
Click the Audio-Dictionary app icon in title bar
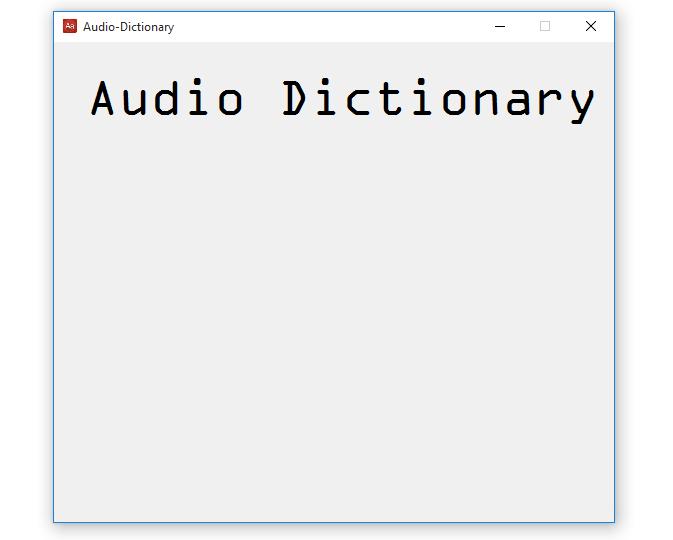tap(70, 27)
